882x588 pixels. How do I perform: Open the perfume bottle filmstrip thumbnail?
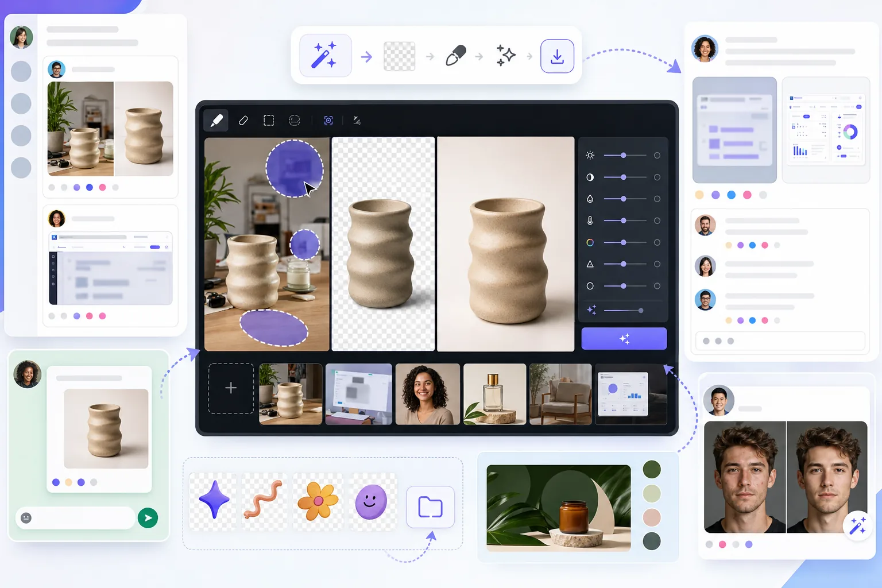click(x=494, y=394)
